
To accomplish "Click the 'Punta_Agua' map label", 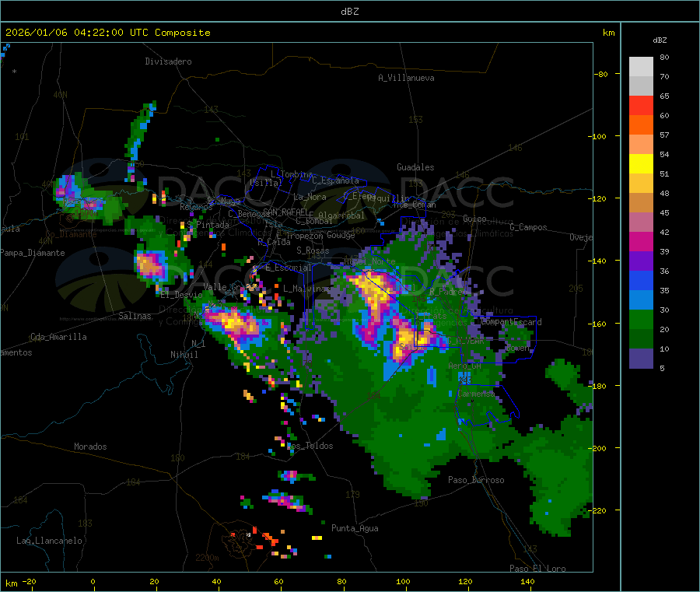I will coord(355,528).
